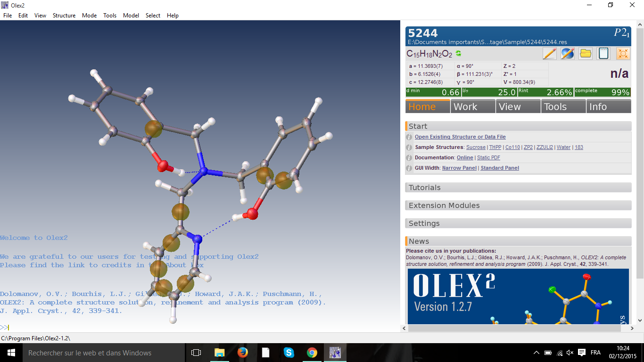The height and width of the screenshot is (362, 644).
Task: Click info icon beside GUI Width
Action: [x=409, y=168]
